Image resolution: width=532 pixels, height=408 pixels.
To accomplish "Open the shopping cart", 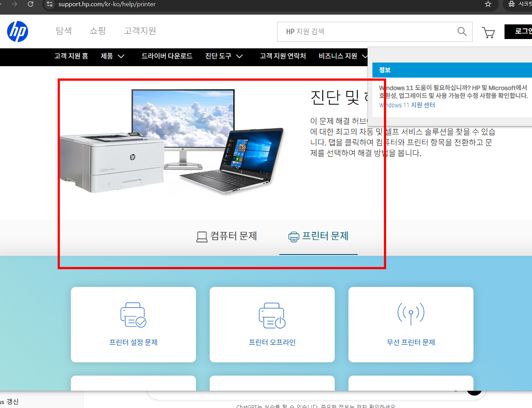I will tap(488, 32).
